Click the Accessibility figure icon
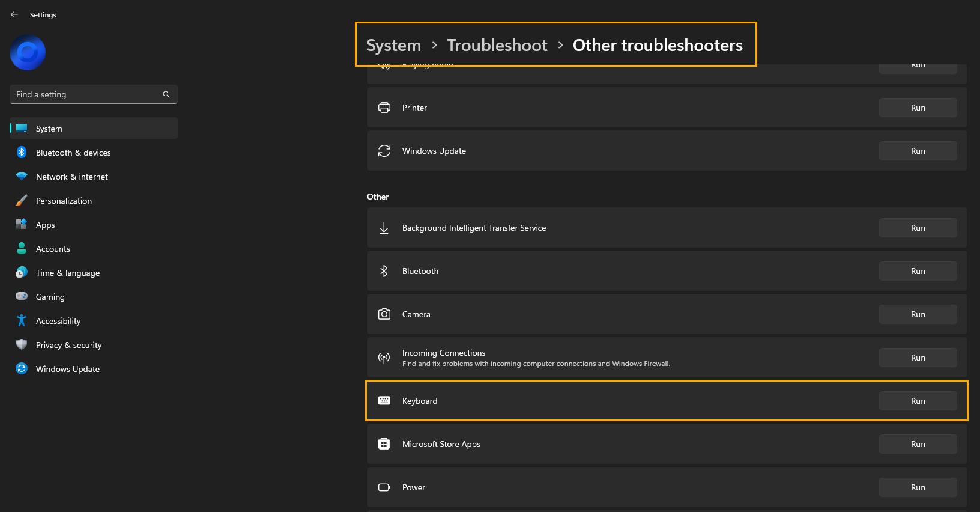Image resolution: width=980 pixels, height=512 pixels. click(x=22, y=320)
